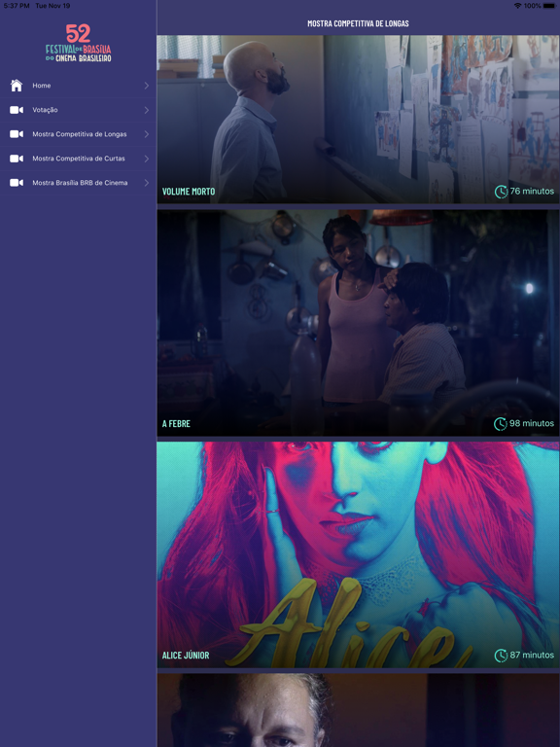The image size is (560, 747).
Task: Tap the Home house icon
Action: tap(17, 86)
